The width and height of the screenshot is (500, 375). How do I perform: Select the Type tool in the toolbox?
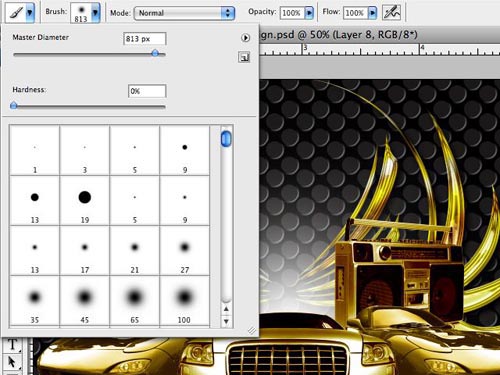click(12, 345)
